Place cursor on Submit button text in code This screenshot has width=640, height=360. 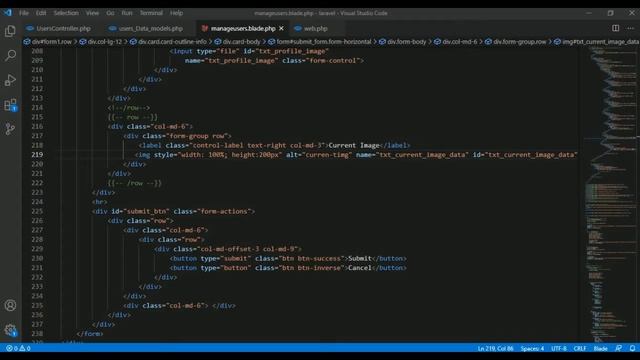point(360,258)
